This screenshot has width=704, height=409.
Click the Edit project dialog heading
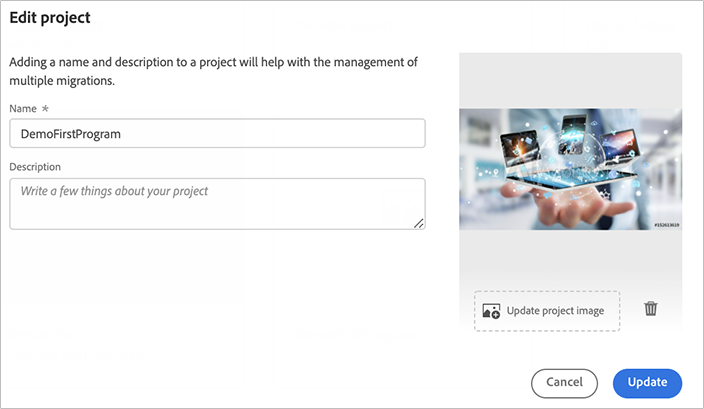click(50, 18)
